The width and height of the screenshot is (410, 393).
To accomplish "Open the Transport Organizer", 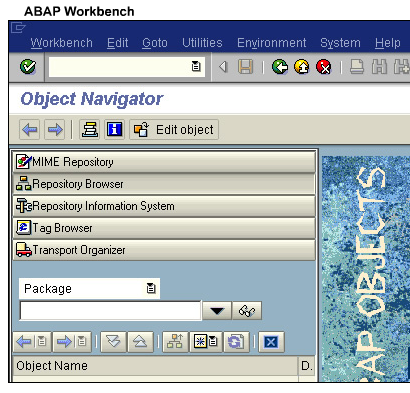I will click(x=164, y=250).
